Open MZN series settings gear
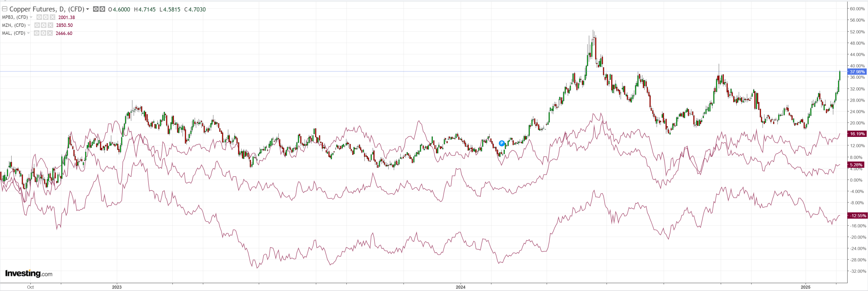 pyautogui.click(x=44, y=25)
